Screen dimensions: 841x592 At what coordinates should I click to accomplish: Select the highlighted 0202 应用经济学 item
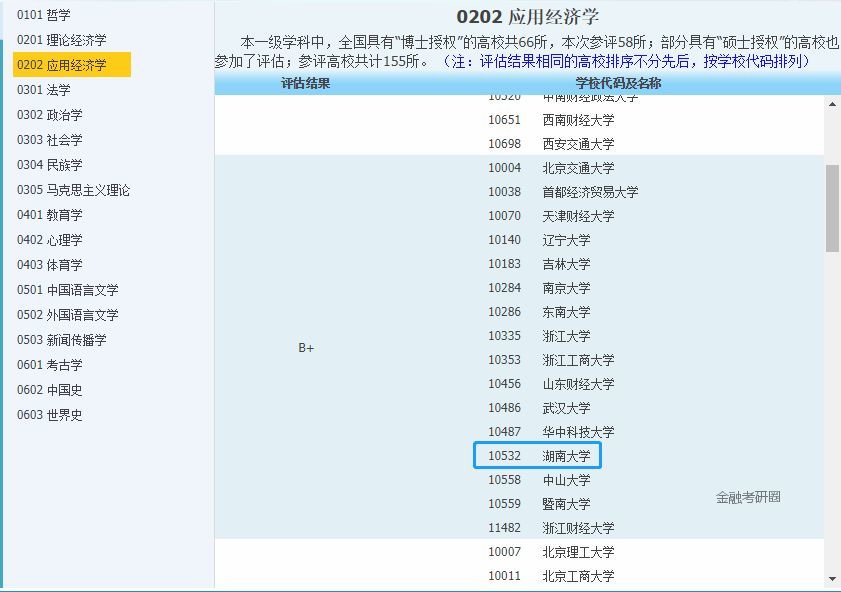[72, 65]
